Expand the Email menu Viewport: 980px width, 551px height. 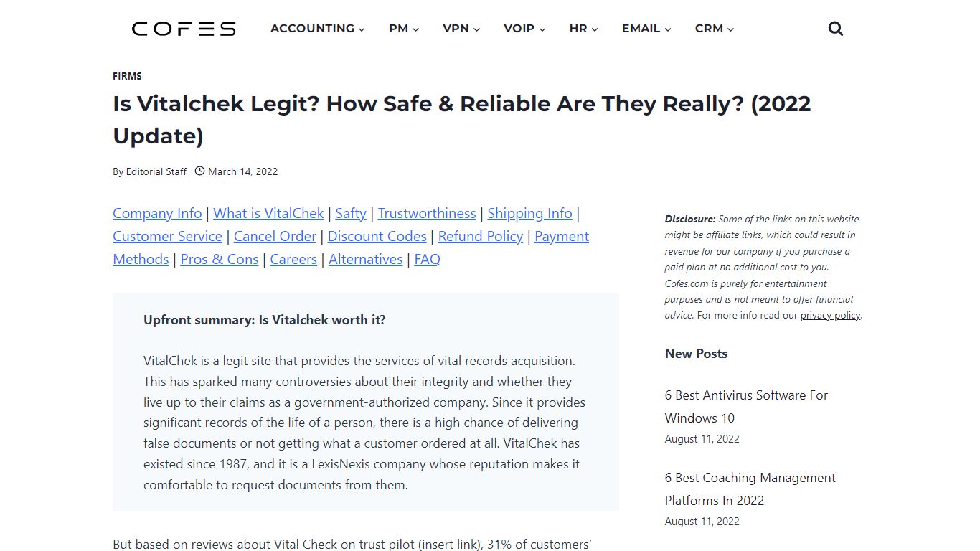646,29
